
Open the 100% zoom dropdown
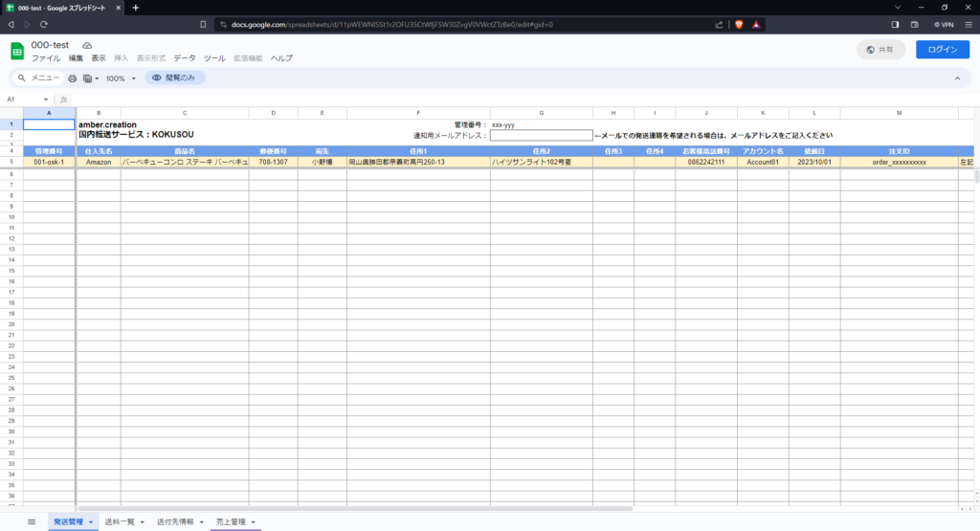121,78
